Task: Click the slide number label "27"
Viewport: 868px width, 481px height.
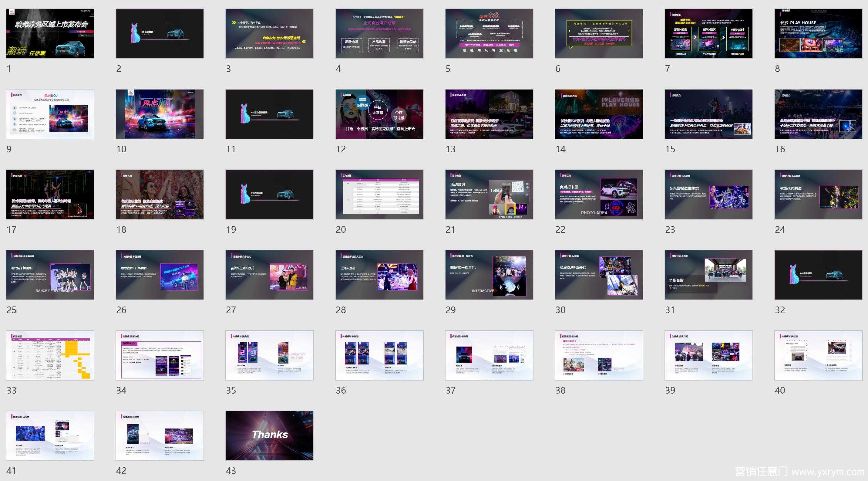Action: point(231,310)
